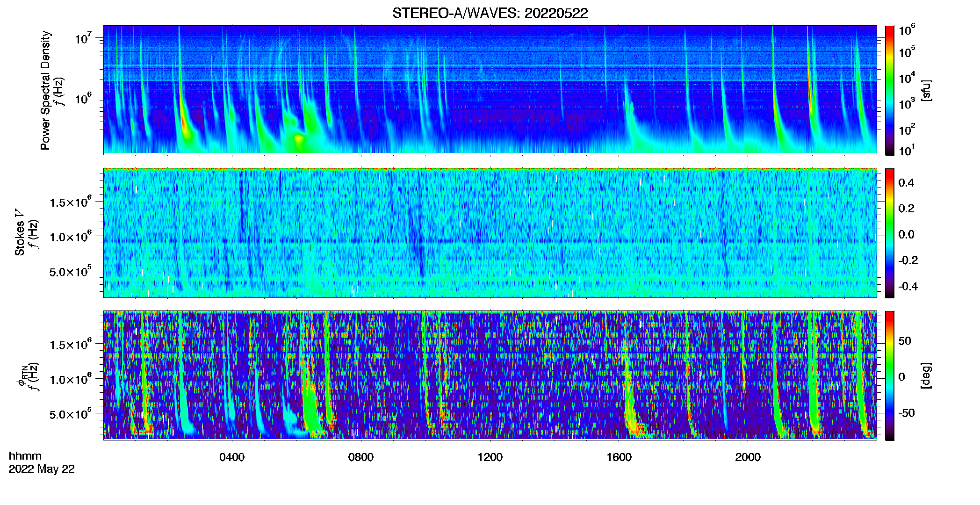Click the Stokes V spectrogram panel
Viewport: 980px width, 505px height.
coord(490,233)
